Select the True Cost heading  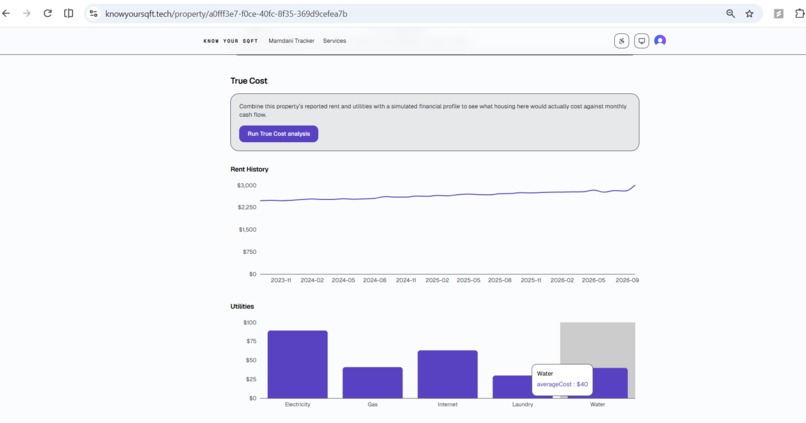[249, 81]
